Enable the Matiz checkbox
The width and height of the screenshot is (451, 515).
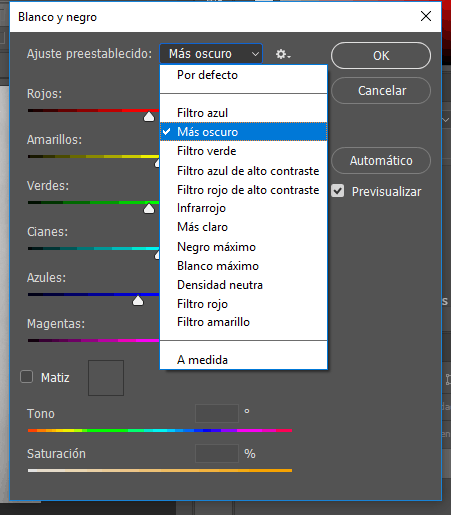[x=26, y=377]
